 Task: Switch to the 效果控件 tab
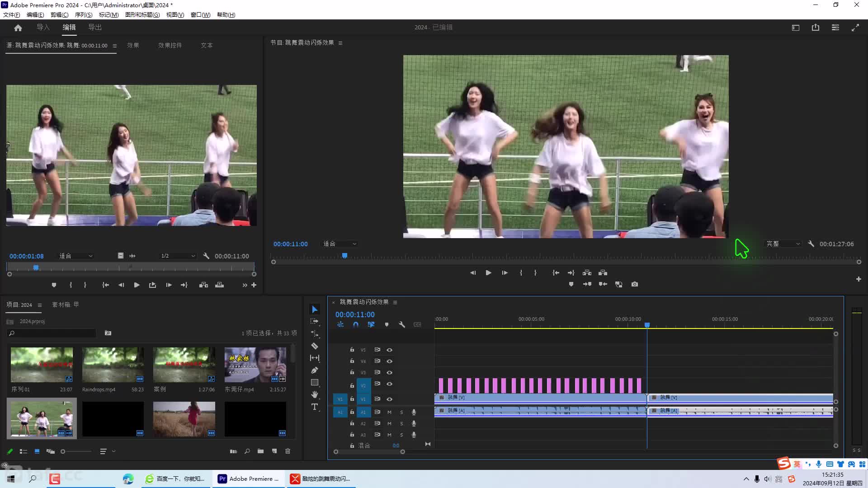click(x=170, y=45)
